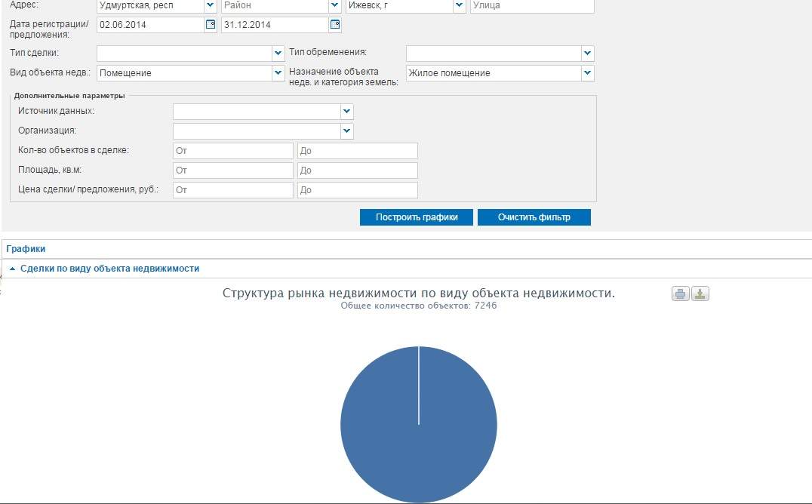Screen dimensions: 812x504
Task: Focus the Кол-во объектов в сделке От field
Action: 233,151
